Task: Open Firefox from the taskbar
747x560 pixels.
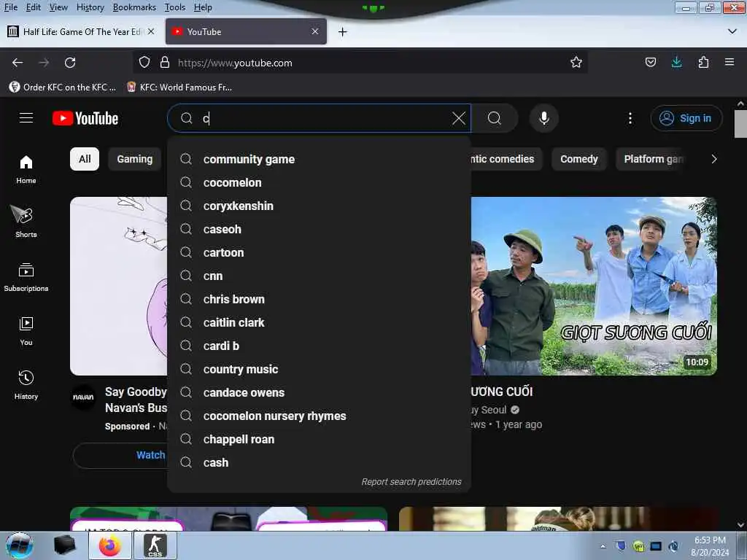Action: click(x=110, y=545)
